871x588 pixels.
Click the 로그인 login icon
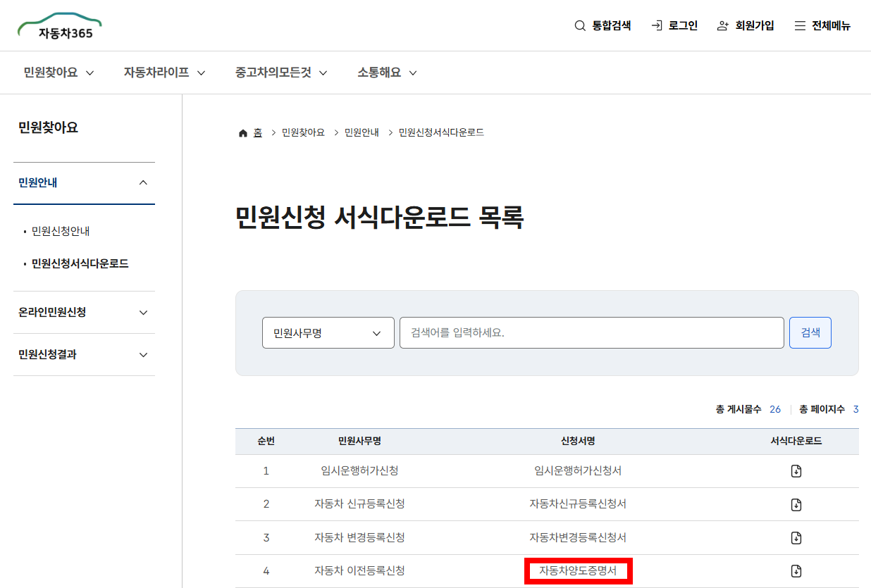(x=657, y=26)
